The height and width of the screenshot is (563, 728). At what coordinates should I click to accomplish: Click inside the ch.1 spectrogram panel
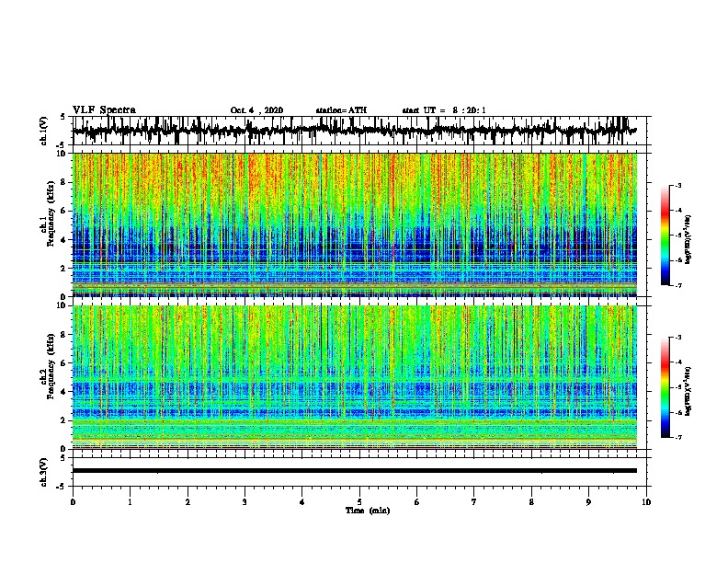pos(355,224)
